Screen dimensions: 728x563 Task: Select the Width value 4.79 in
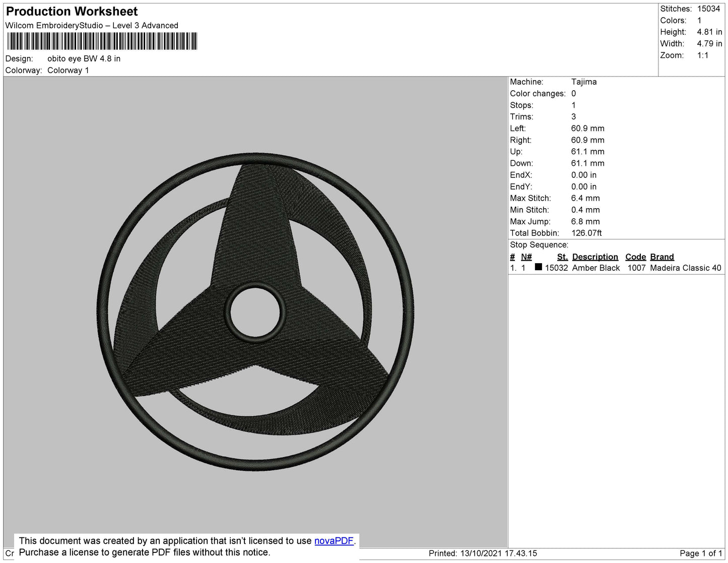tap(710, 43)
